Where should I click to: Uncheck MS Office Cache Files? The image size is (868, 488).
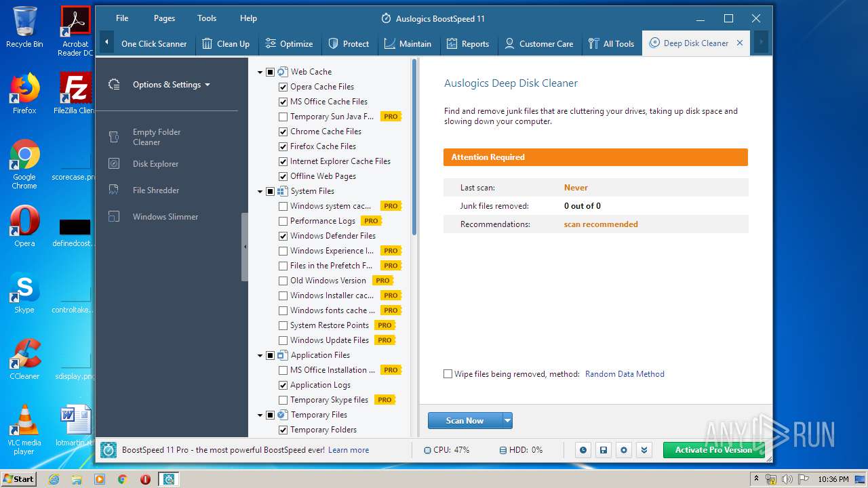click(283, 102)
